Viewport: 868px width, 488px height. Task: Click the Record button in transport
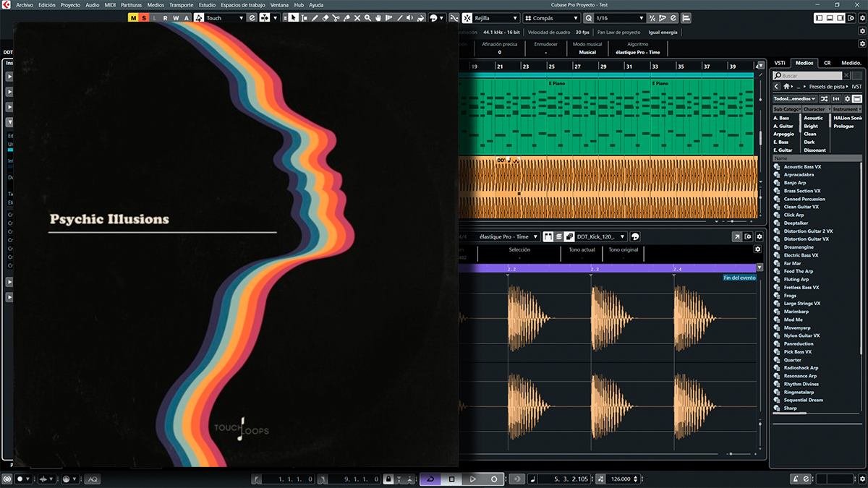494,479
